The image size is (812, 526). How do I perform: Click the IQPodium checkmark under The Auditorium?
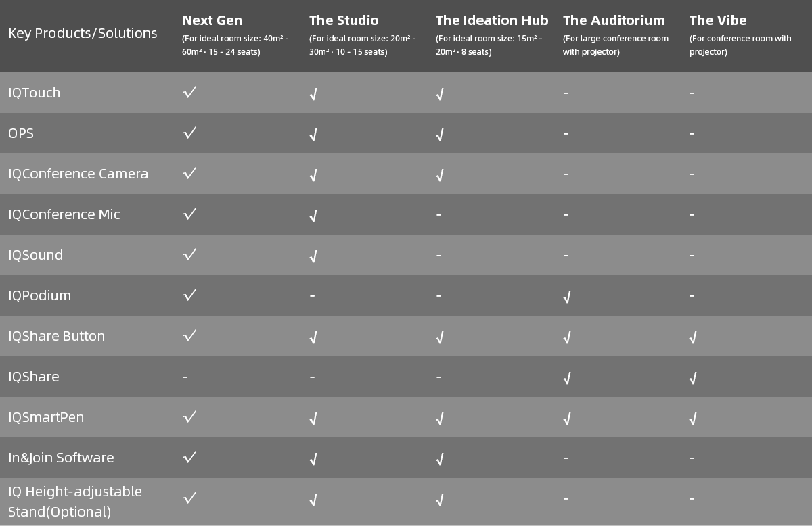(567, 297)
